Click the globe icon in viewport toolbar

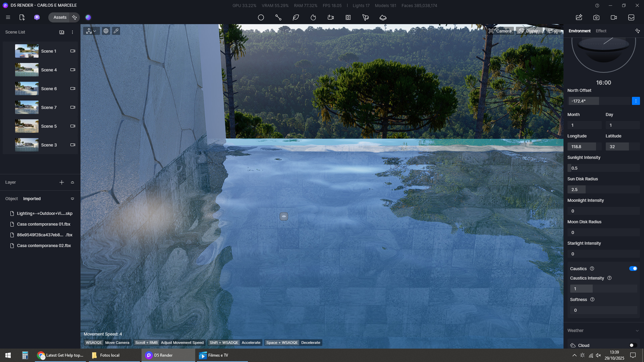tap(106, 31)
